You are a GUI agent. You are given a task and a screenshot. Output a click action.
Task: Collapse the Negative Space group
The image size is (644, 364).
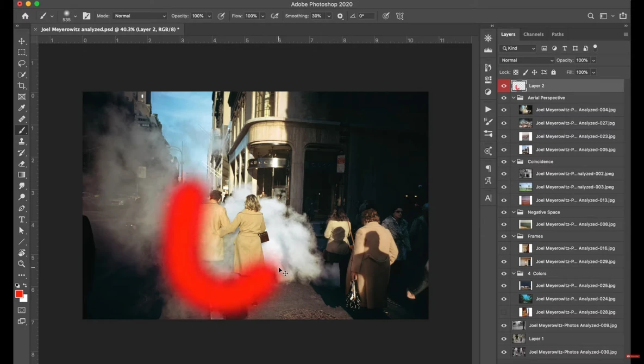point(514,212)
